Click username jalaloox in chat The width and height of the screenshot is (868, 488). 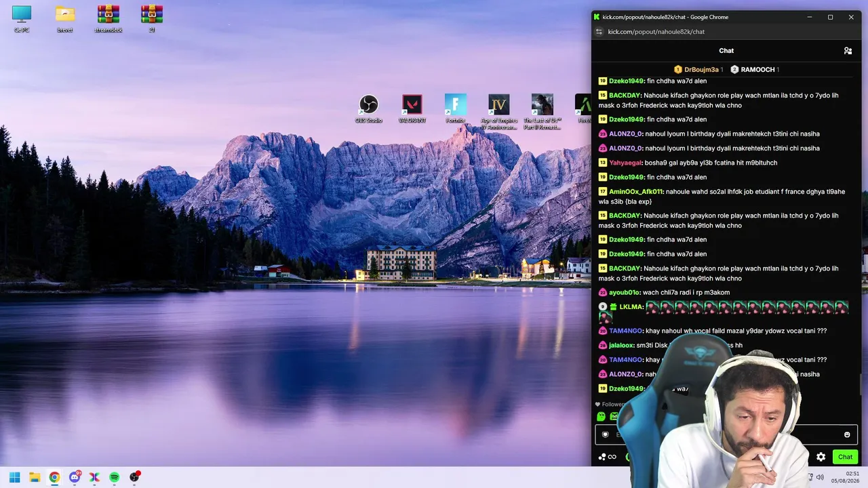621,346
